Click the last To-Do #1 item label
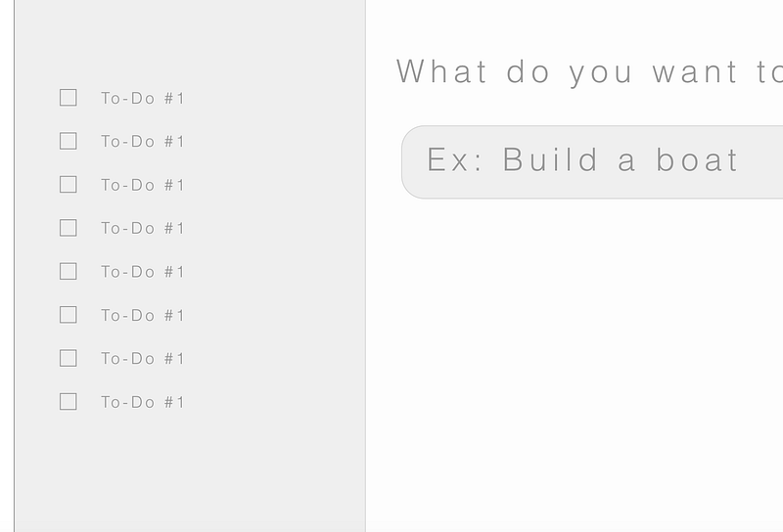Viewport: 783px width, 532px height. point(143,402)
